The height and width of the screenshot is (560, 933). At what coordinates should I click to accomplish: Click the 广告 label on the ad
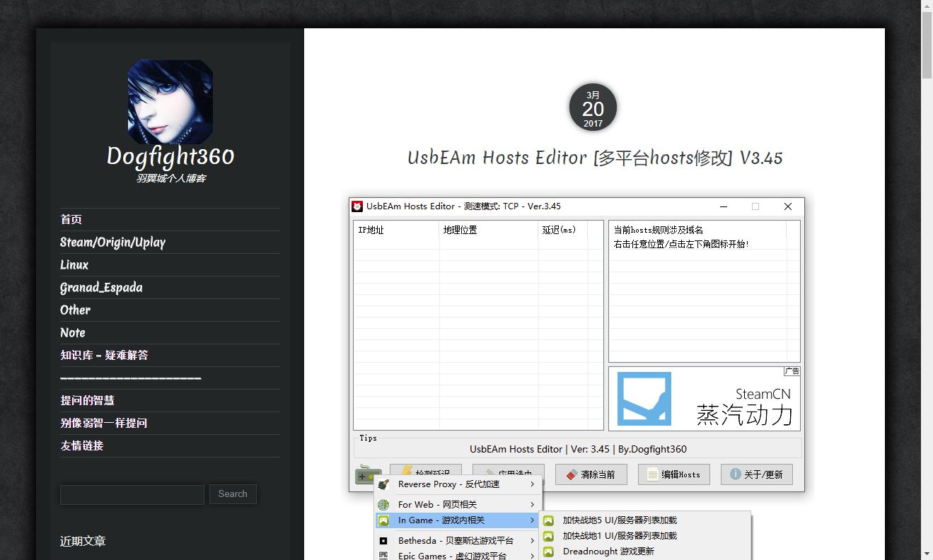[792, 371]
